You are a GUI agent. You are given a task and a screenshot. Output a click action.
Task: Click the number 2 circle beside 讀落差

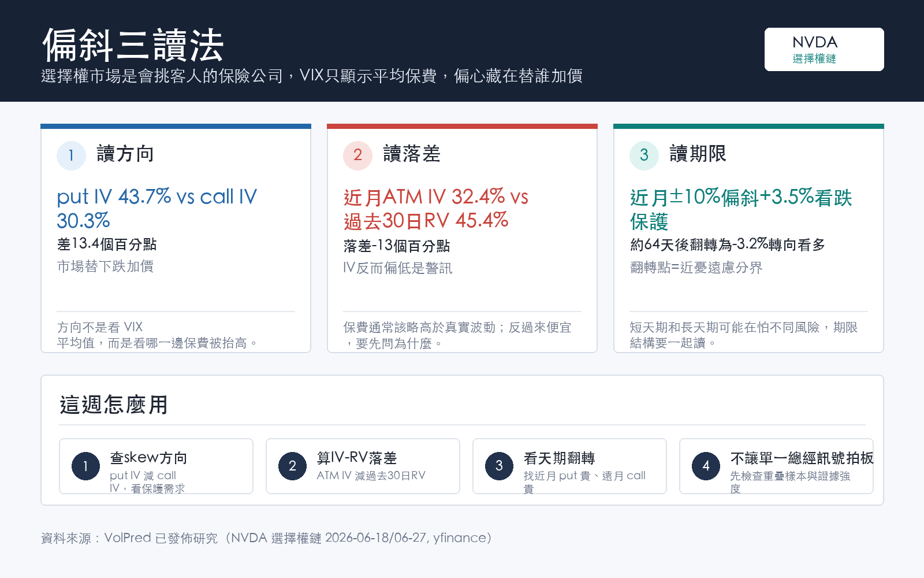[357, 155]
